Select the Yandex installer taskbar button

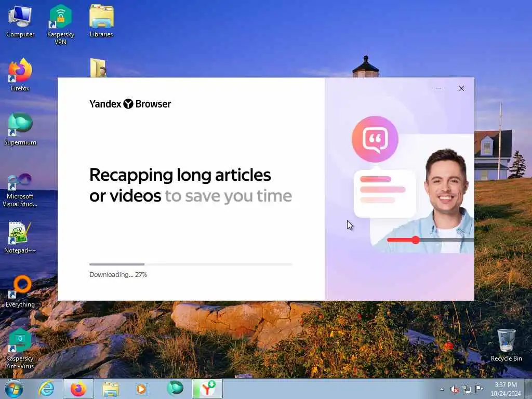[207, 389]
